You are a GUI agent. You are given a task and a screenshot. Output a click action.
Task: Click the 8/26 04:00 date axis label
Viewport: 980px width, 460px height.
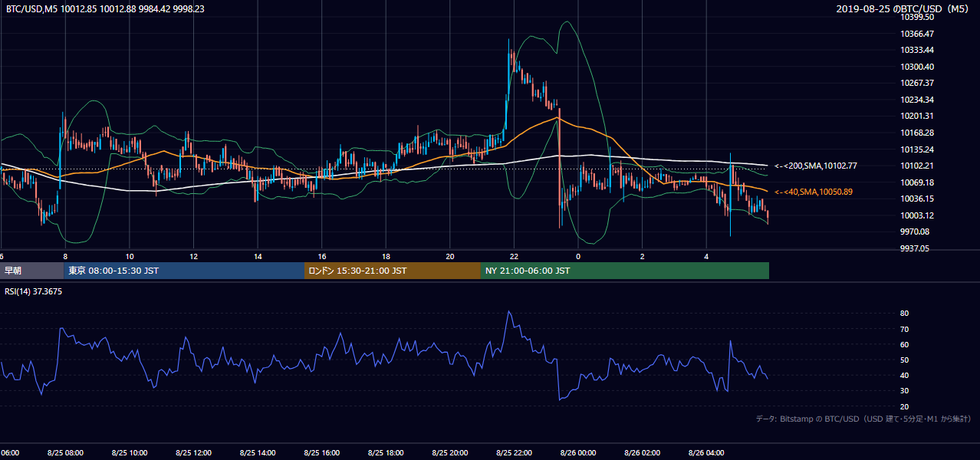[x=706, y=453]
